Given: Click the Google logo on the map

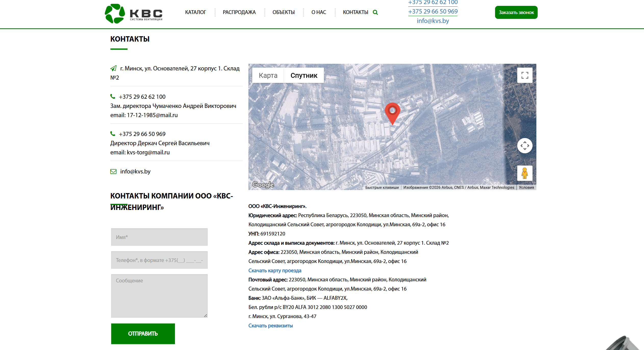Looking at the screenshot, I should [x=263, y=184].
